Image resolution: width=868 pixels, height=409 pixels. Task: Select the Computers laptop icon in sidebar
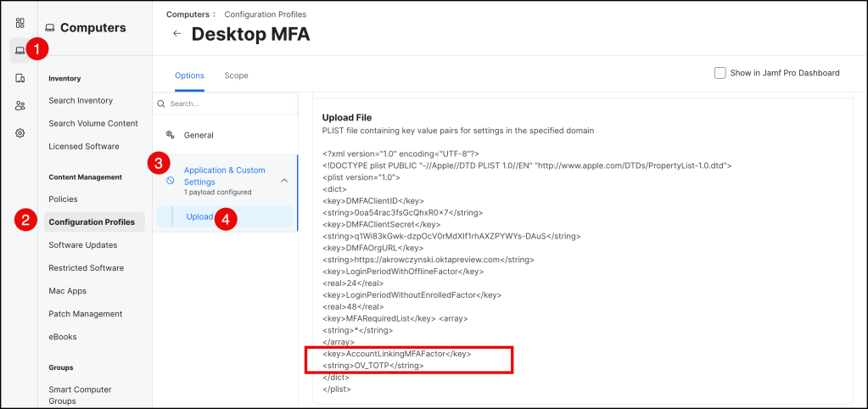click(20, 51)
